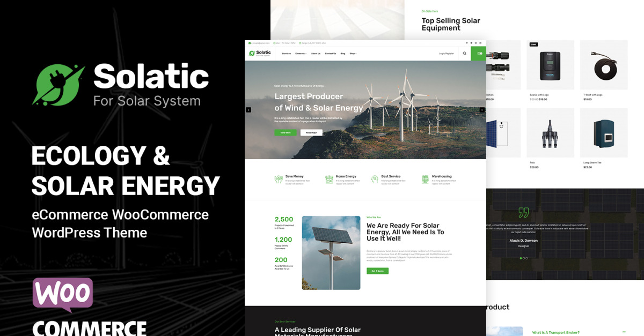Screen dimensions: 644x336
Task: Click the search magnifier icon in header
Action: [x=464, y=54]
